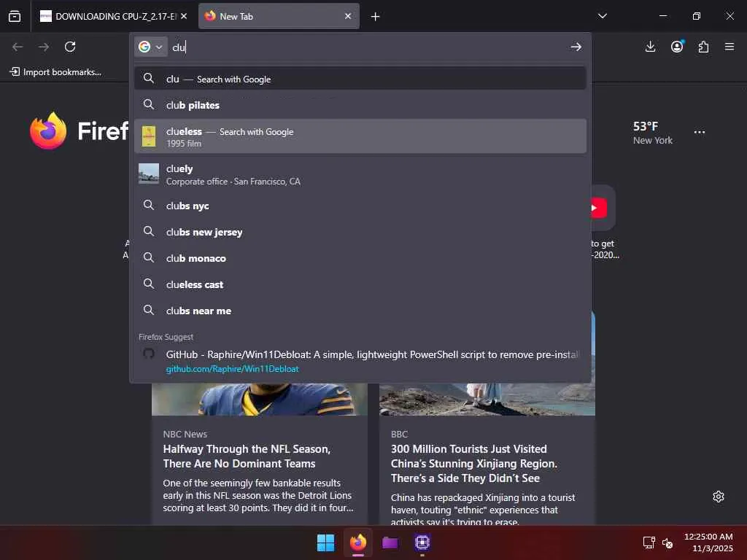The image size is (747, 560).
Task: Click the Xinjiang landscape article image
Action: [487, 400]
